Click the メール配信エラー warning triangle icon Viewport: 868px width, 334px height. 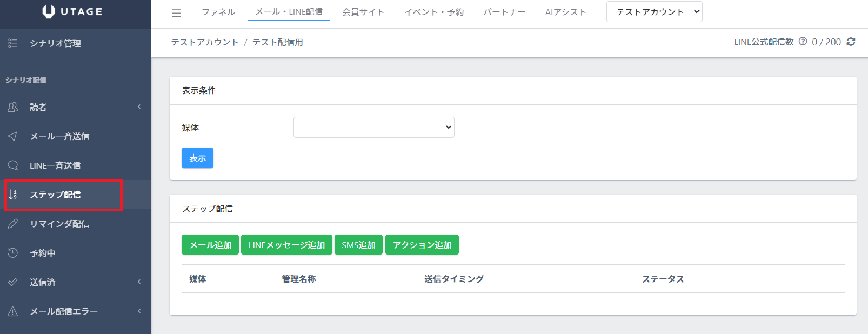click(13, 311)
